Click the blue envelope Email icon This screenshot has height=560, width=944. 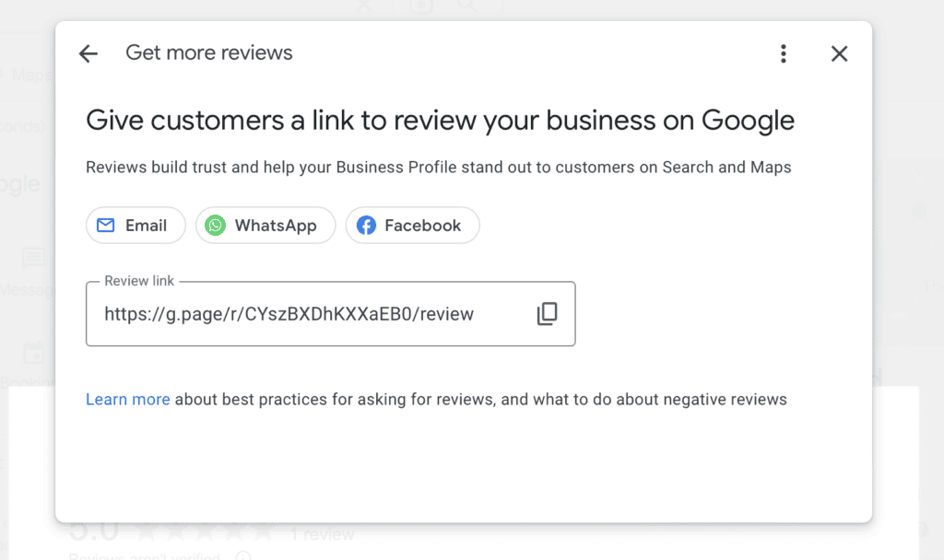pyautogui.click(x=106, y=226)
